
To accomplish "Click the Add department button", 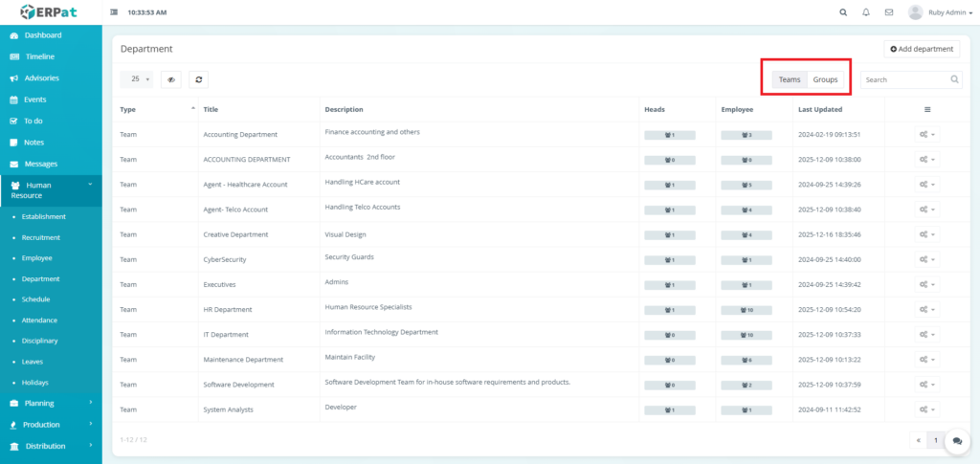I will [922, 49].
